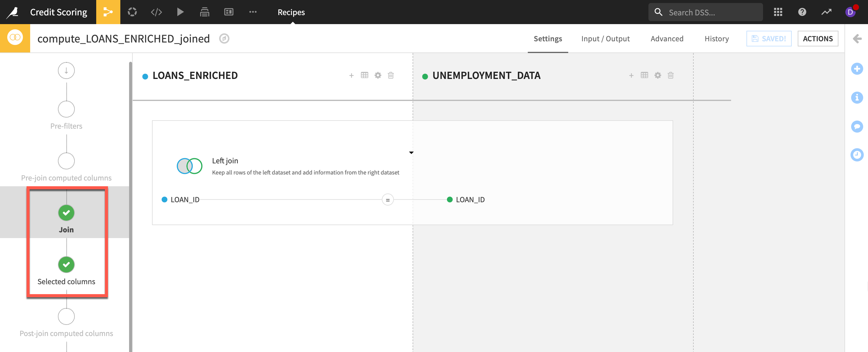868x352 pixels.
Task: Open the help question mark icon
Action: point(802,12)
